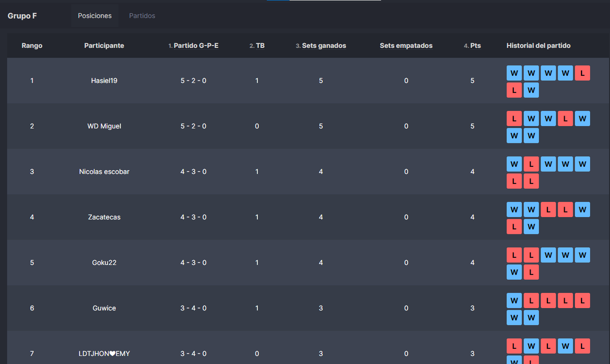Switch to the Partidos tab
Image resolution: width=610 pixels, height=364 pixels.
point(142,16)
